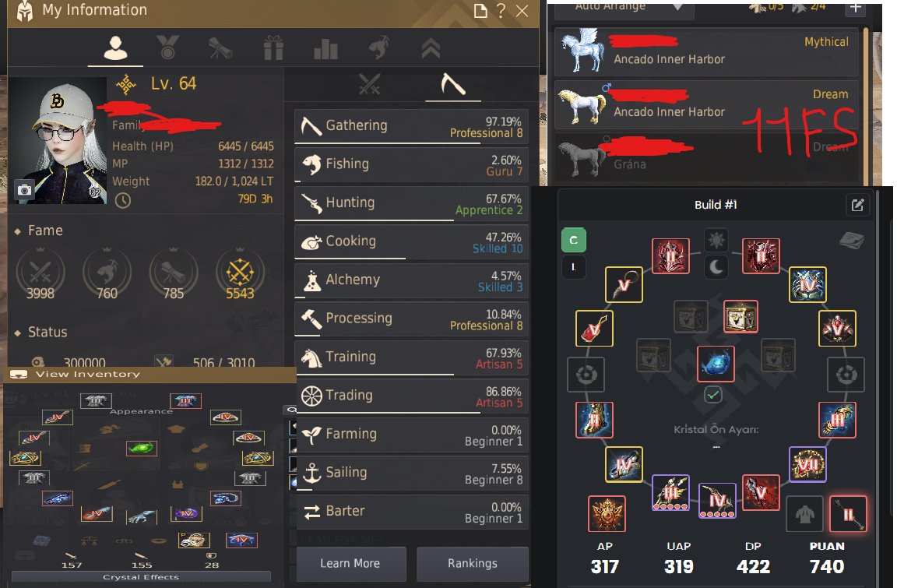Switch to the medal achievements tab
Screen dimensions: 897x588
167,48
